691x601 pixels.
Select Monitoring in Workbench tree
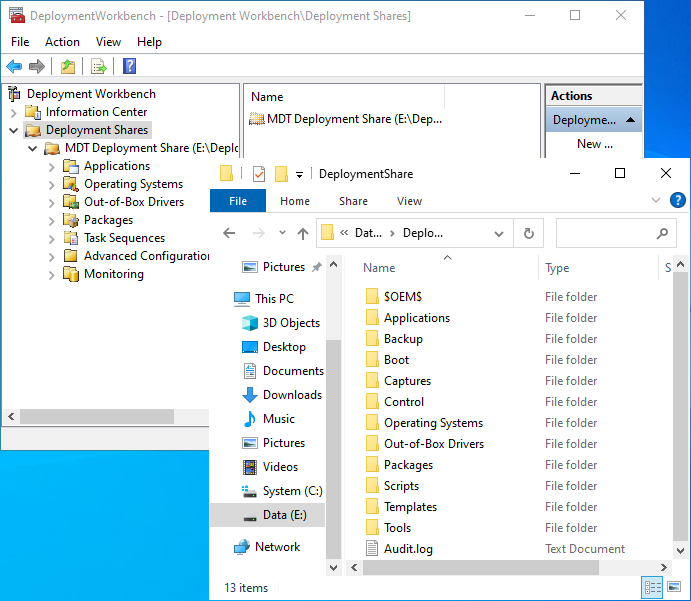pyautogui.click(x=114, y=274)
